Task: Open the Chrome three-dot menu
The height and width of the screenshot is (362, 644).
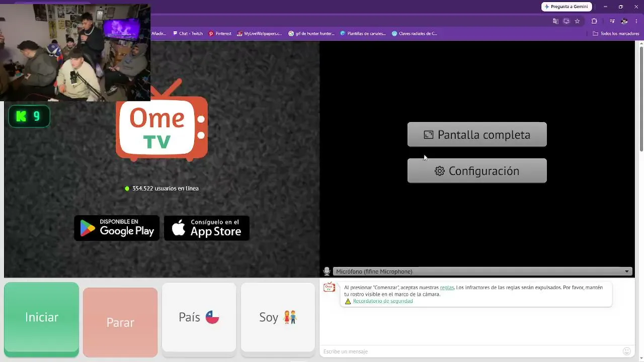Action: pyautogui.click(x=637, y=21)
